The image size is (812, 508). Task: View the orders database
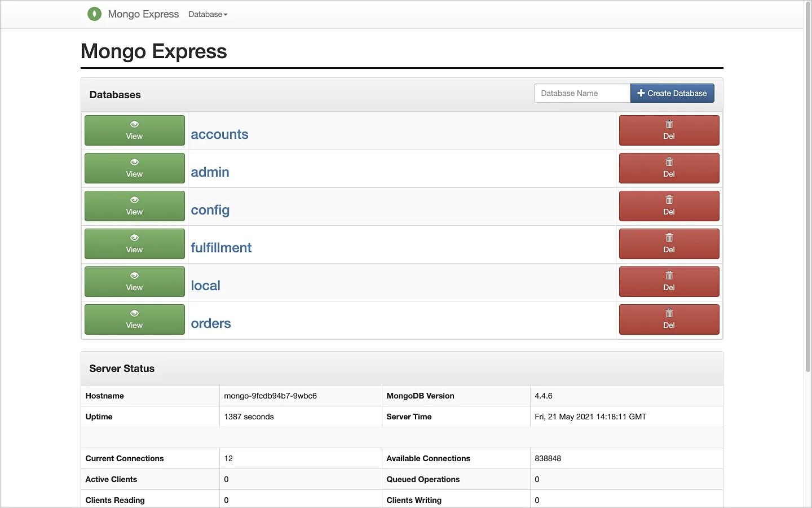pos(135,319)
